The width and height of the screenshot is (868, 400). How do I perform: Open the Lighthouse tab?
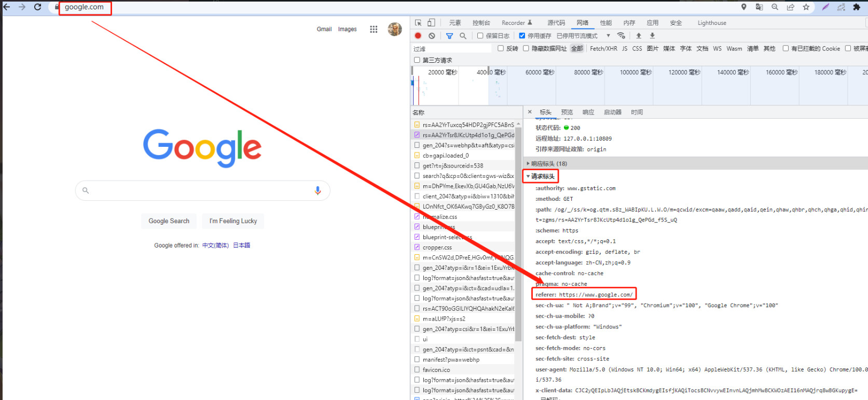(712, 23)
